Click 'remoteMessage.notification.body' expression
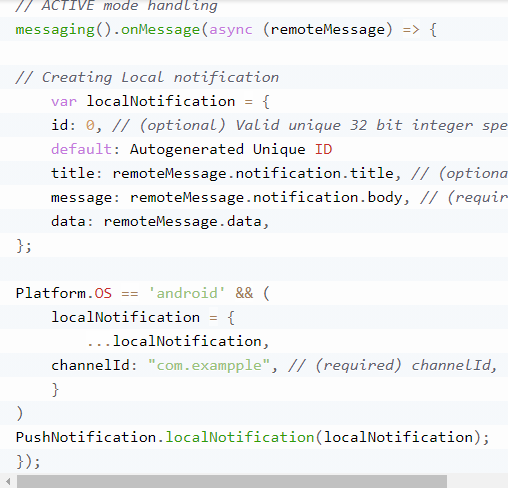This screenshot has height=488, width=508. click(x=266, y=198)
